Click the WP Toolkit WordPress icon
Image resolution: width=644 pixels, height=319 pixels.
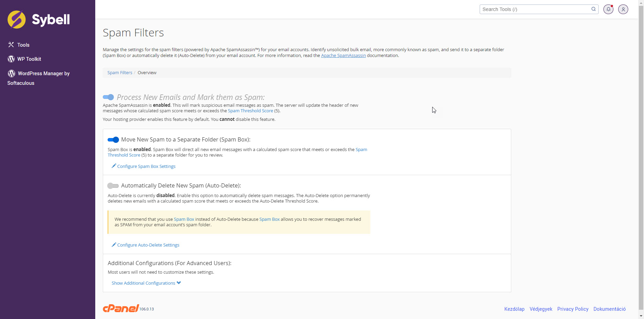pos(11,59)
